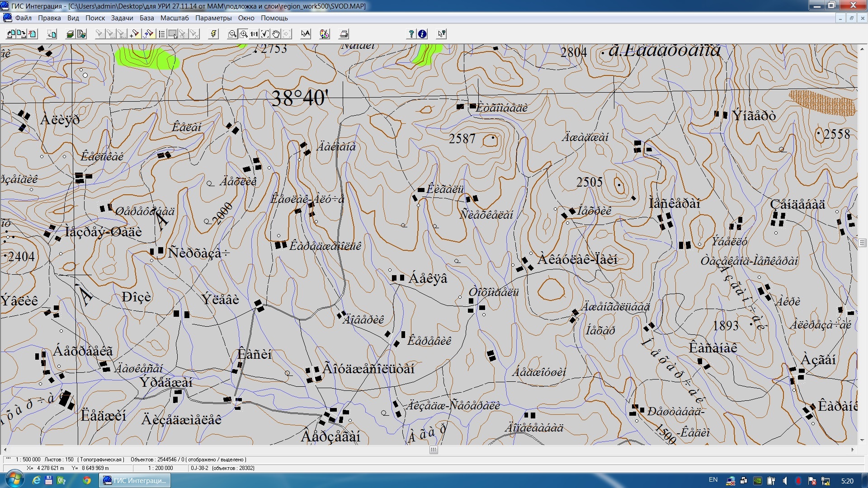Click the question mark help icon

(411, 34)
